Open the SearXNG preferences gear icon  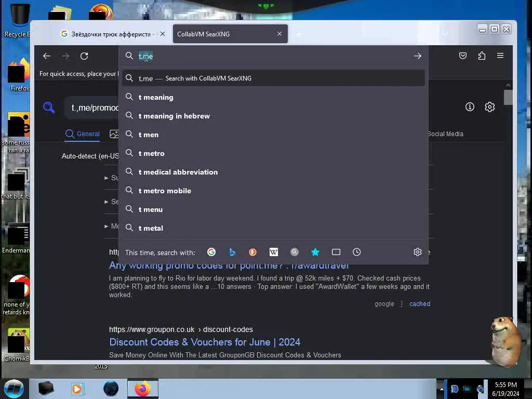[x=489, y=107]
